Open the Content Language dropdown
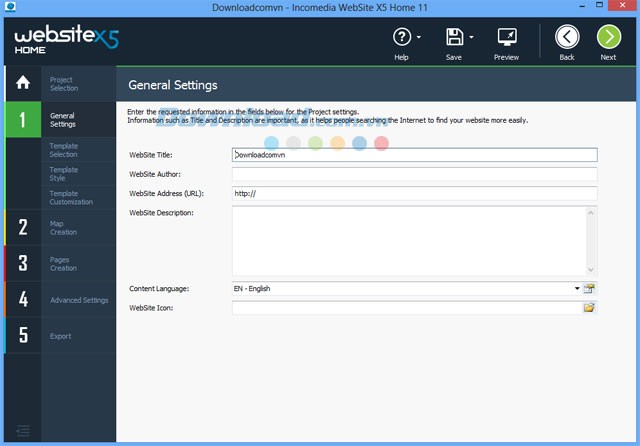This screenshot has width=640, height=446. coord(577,289)
